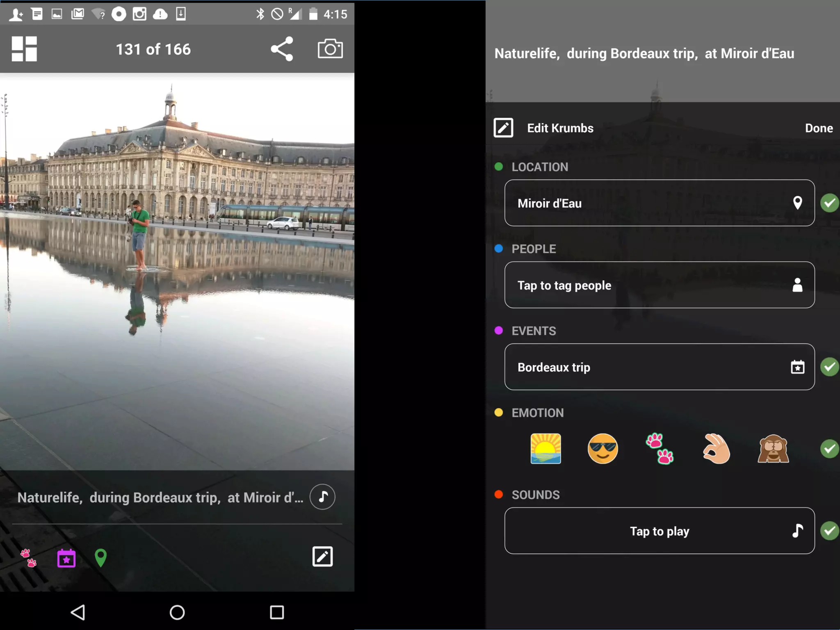Play sound via music note circle on photo
This screenshot has width=840, height=630.
coord(322,497)
